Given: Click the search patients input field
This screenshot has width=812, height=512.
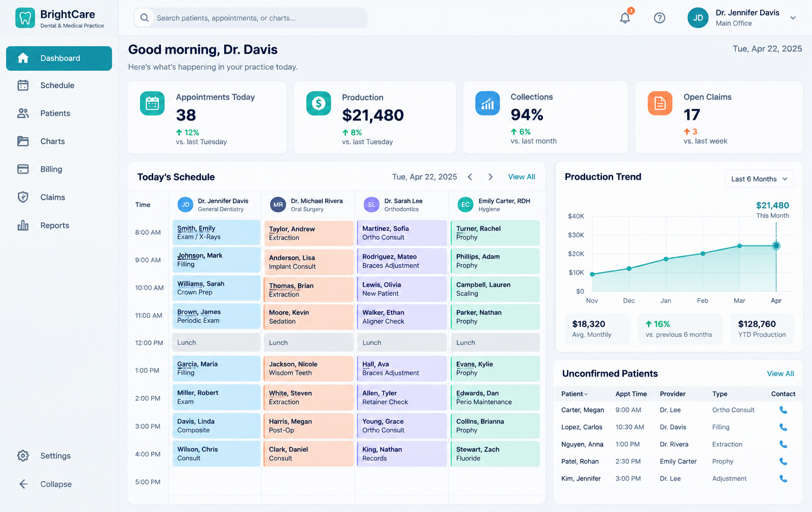Looking at the screenshot, I should point(251,18).
